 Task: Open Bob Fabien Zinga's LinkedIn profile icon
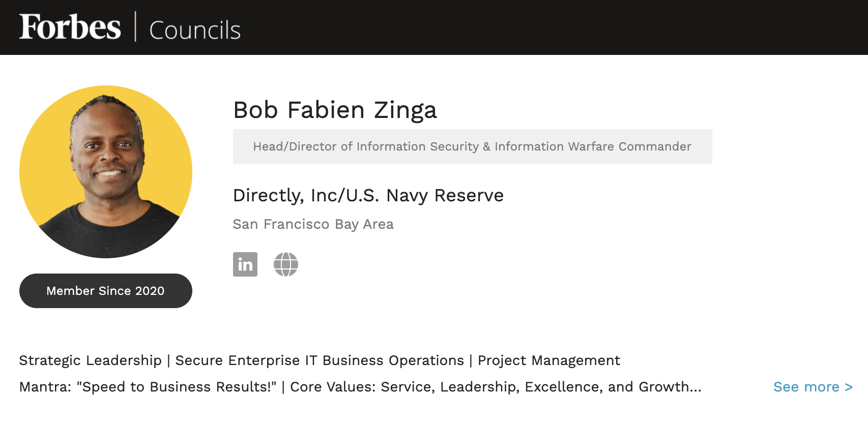click(x=245, y=264)
